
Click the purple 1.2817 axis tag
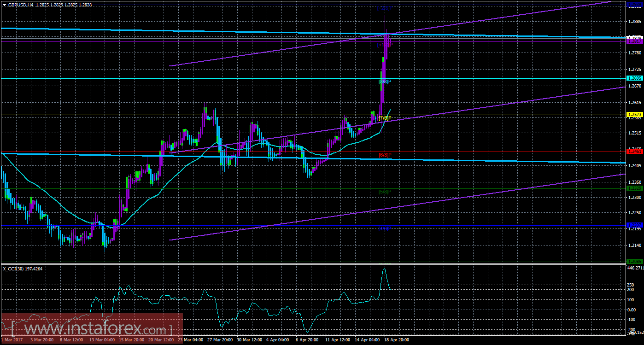635,41
